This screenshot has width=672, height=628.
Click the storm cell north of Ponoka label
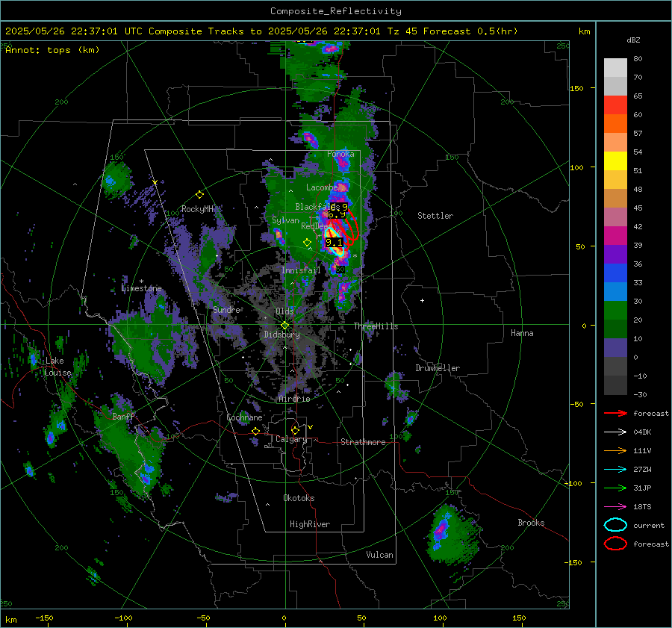coord(309,138)
